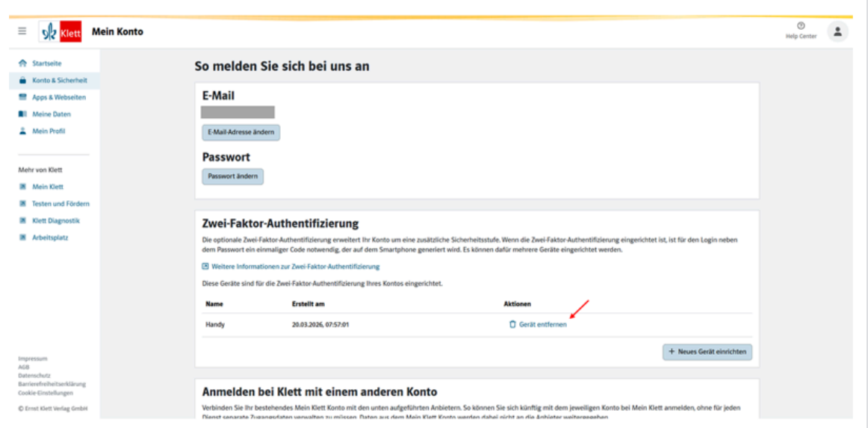Open the Klett Diagnostik link
868x428 pixels.
coord(56,220)
